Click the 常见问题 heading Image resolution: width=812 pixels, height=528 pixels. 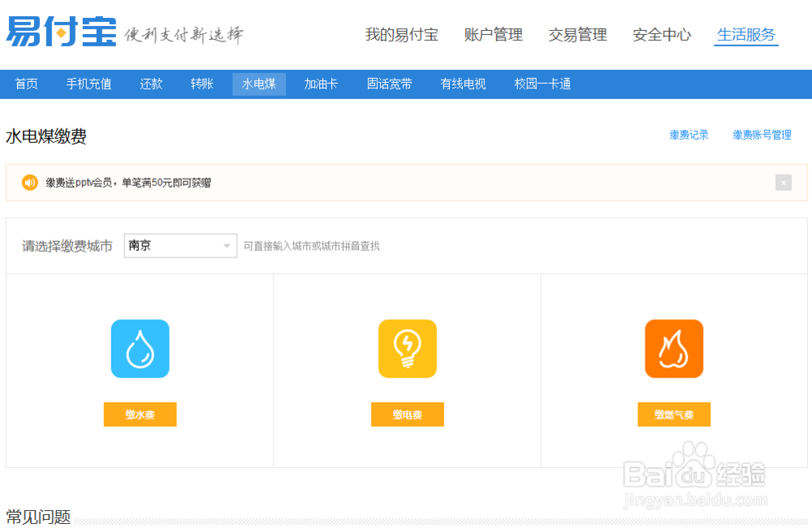click(38, 517)
